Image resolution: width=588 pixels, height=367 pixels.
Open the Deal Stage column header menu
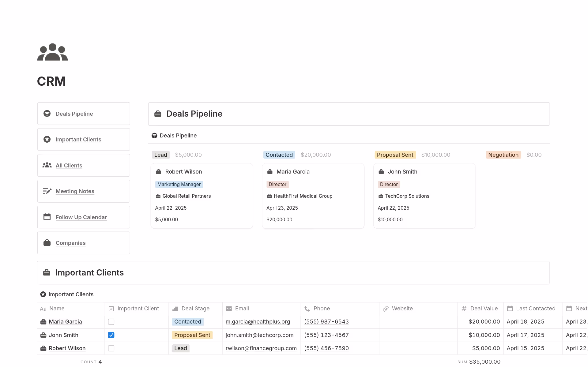pyautogui.click(x=195, y=309)
